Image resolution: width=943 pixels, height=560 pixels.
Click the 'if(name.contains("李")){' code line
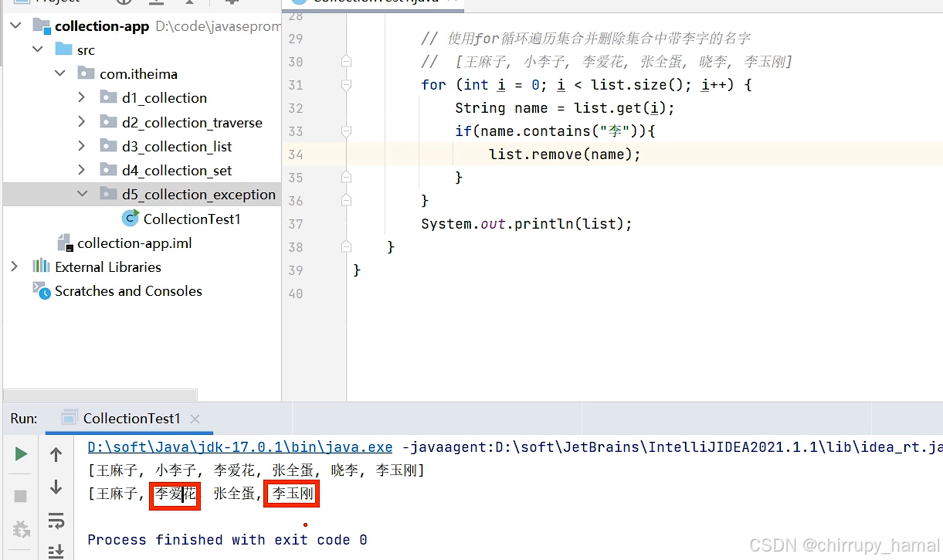[555, 131]
